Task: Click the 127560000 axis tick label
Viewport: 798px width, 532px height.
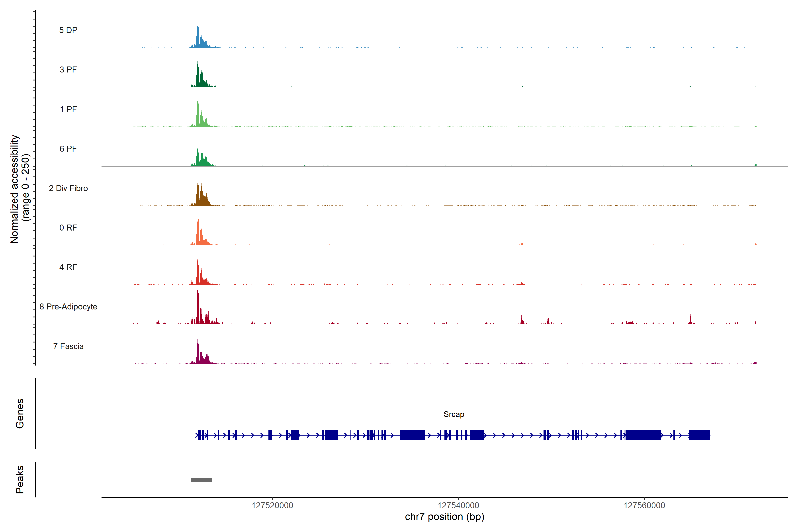Action: [644, 505]
